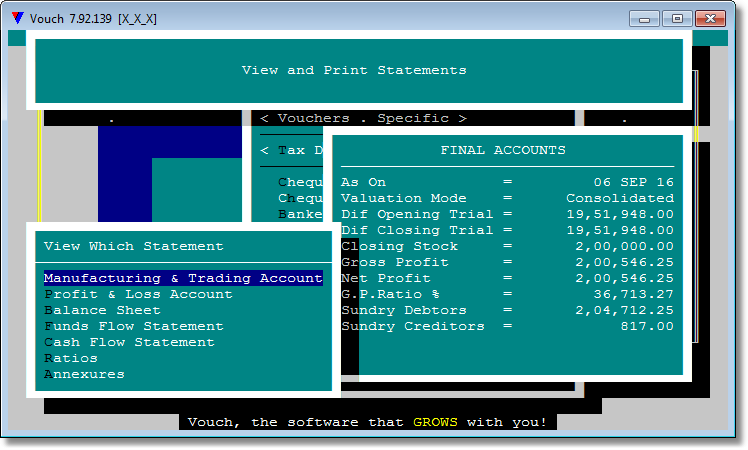Click the Net Profit row label
Screen dimensions: 748x450
click(385, 278)
